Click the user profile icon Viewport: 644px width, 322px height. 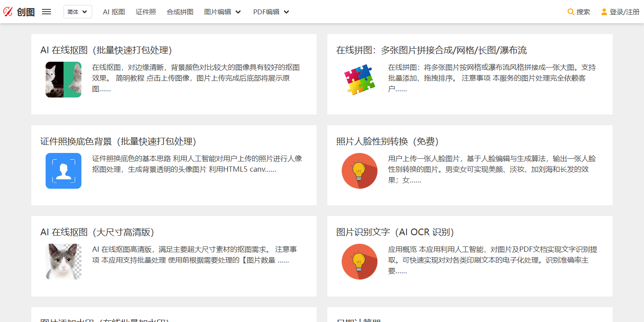pyautogui.click(x=604, y=12)
